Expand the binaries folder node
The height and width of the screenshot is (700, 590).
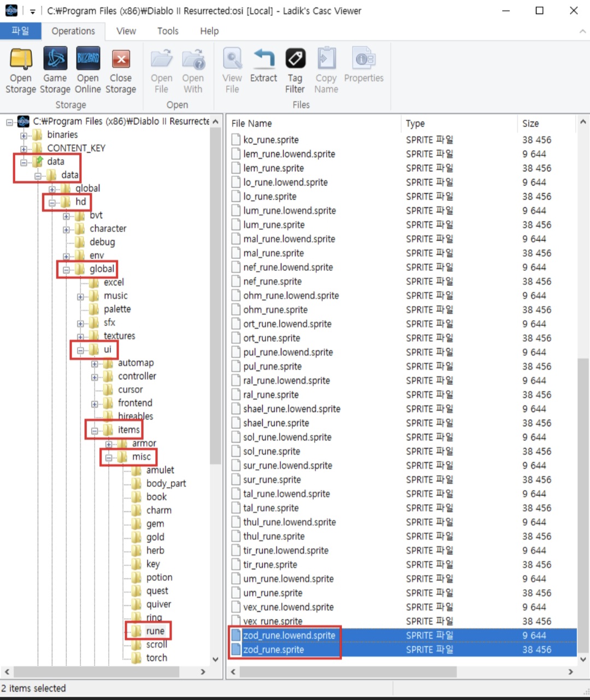[23, 135]
